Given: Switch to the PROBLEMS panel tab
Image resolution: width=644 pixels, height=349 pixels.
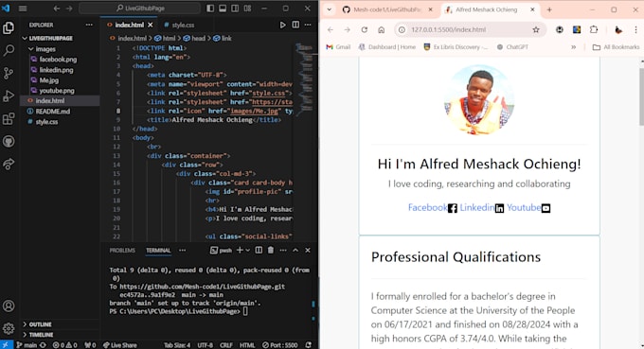Looking at the screenshot, I should click(122, 251).
